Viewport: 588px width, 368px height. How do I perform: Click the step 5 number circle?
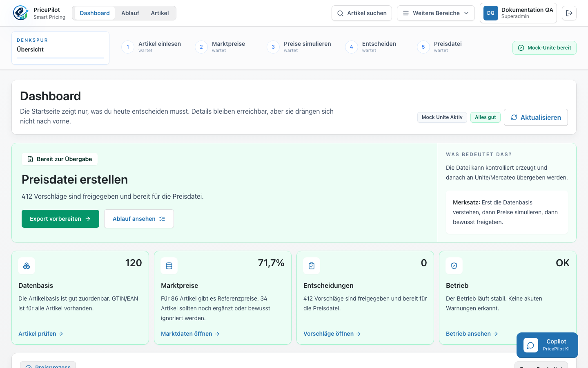coord(423,47)
